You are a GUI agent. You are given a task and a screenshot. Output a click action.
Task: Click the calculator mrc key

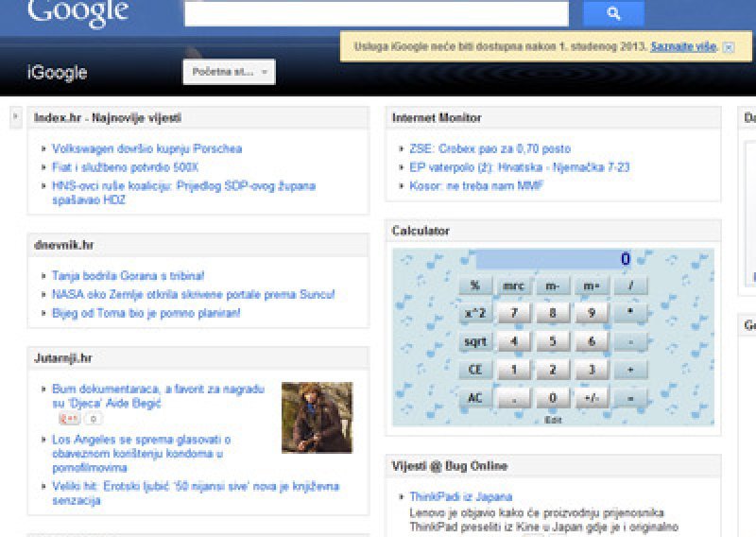(513, 286)
